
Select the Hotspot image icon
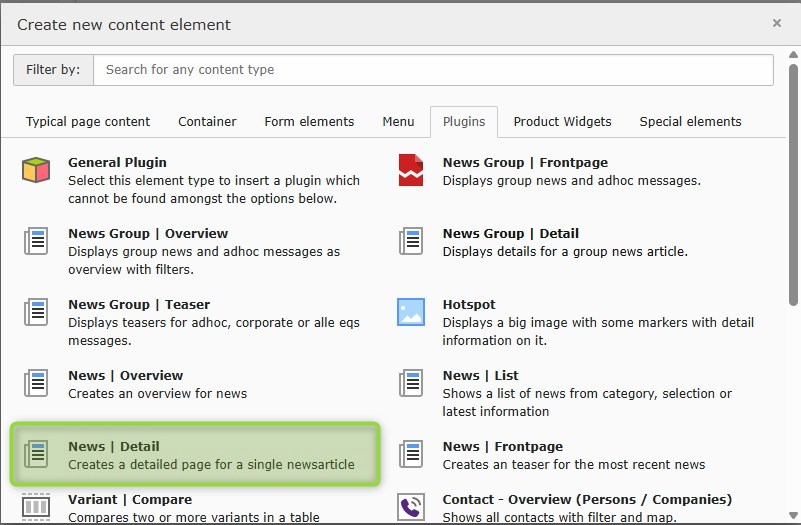(411, 312)
